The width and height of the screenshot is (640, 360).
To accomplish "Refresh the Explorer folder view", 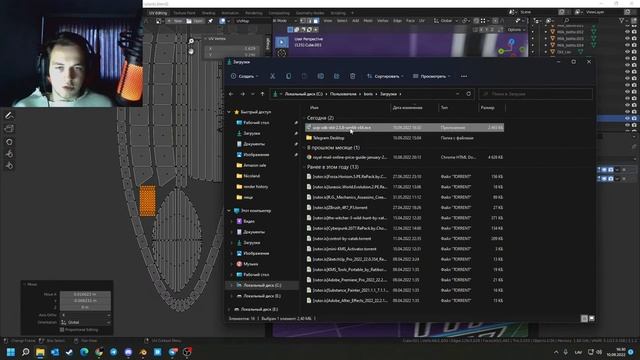I will click(x=469, y=94).
